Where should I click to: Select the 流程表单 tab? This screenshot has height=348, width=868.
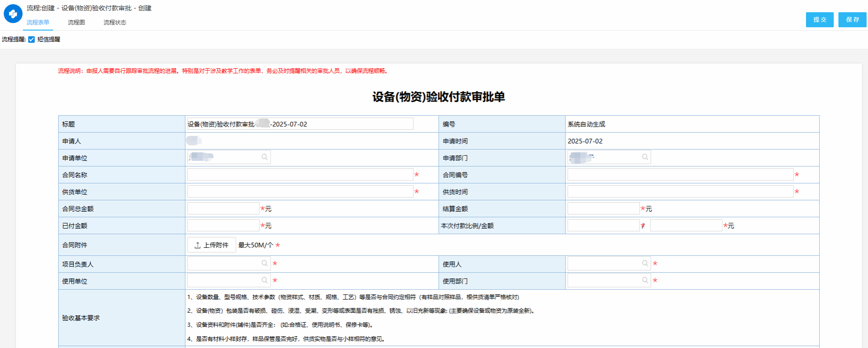pyautogui.click(x=38, y=23)
